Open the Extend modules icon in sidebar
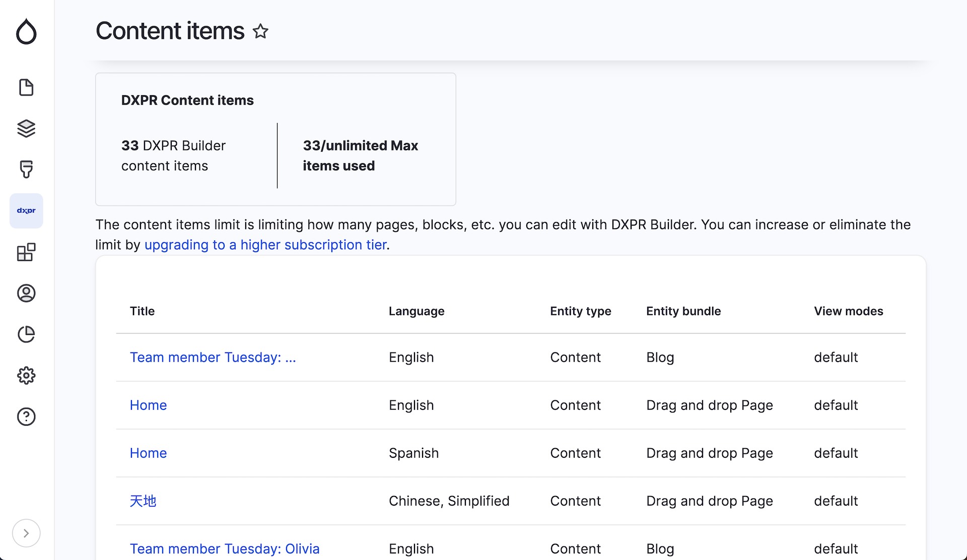Screen dimensions: 967x560 26,252
